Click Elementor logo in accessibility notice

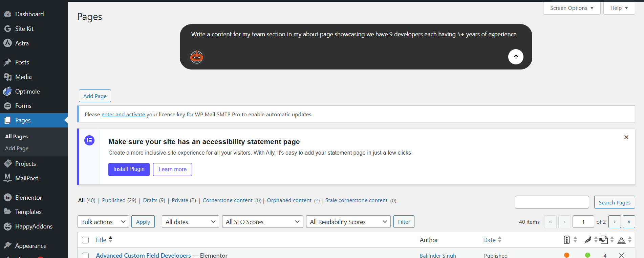89,140
